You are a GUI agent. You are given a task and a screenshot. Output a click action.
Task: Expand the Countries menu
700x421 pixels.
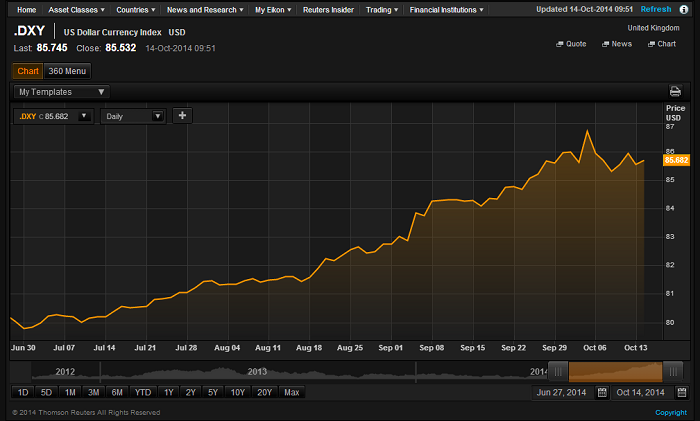click(135, 10)
